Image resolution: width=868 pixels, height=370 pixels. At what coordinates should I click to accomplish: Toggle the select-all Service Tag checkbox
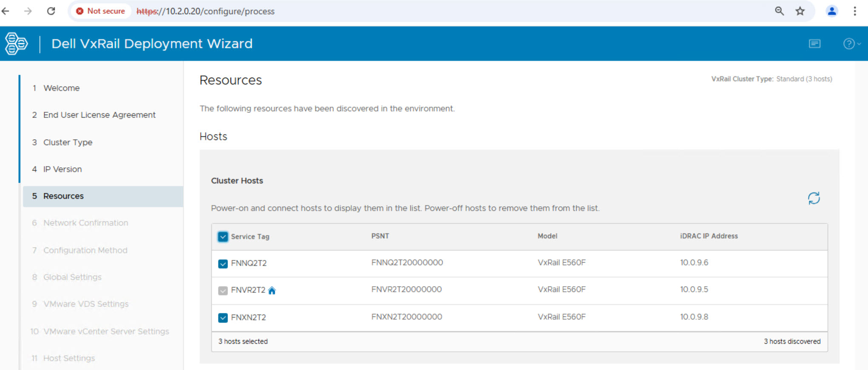(223, 237)
